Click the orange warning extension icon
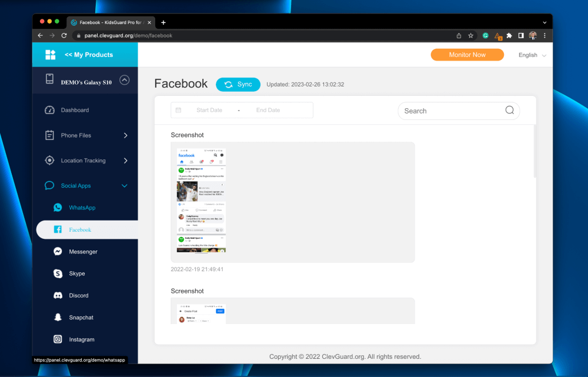The width and height of the screenshot is (588, 377). [498, 36]
